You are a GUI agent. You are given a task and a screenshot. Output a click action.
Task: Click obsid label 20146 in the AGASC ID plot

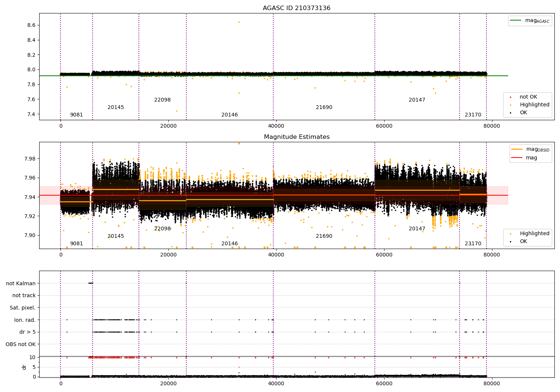230,115
